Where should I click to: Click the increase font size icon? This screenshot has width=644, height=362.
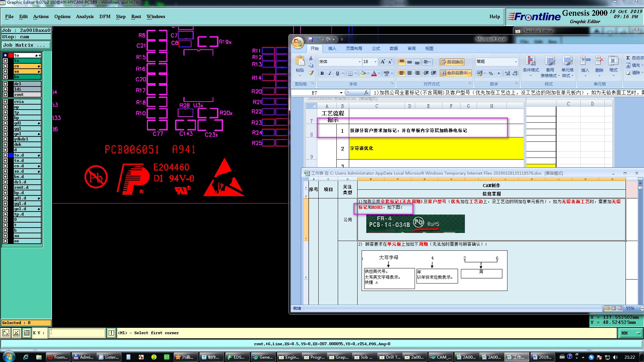point(382,62)
